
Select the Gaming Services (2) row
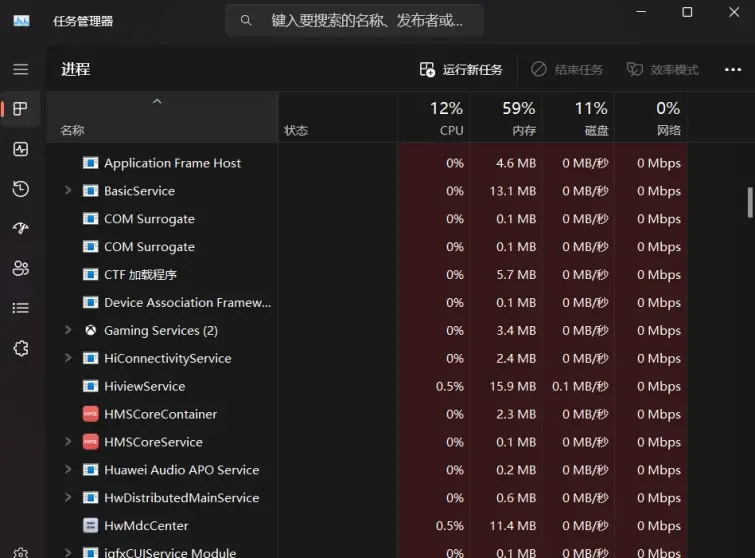[366, 330]
